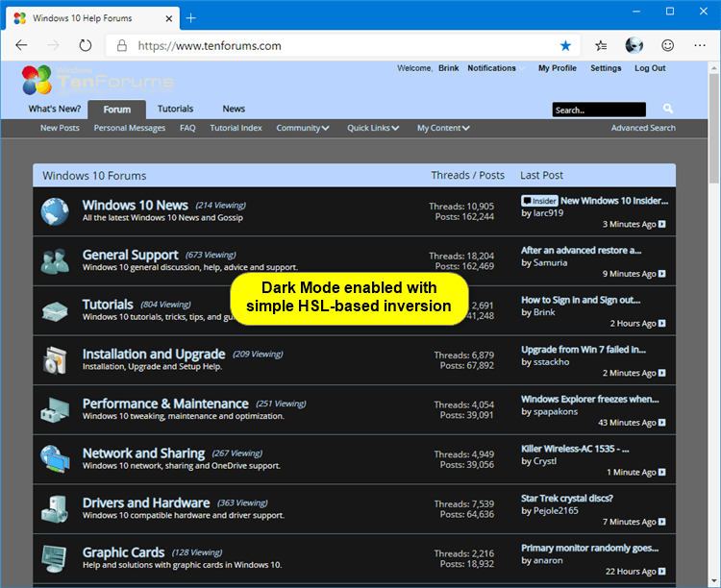Open 'Killer Wireless-AC 1535' thread
Image resolution: width=721 pixels, height=588 pixels.
click(575, 449)
